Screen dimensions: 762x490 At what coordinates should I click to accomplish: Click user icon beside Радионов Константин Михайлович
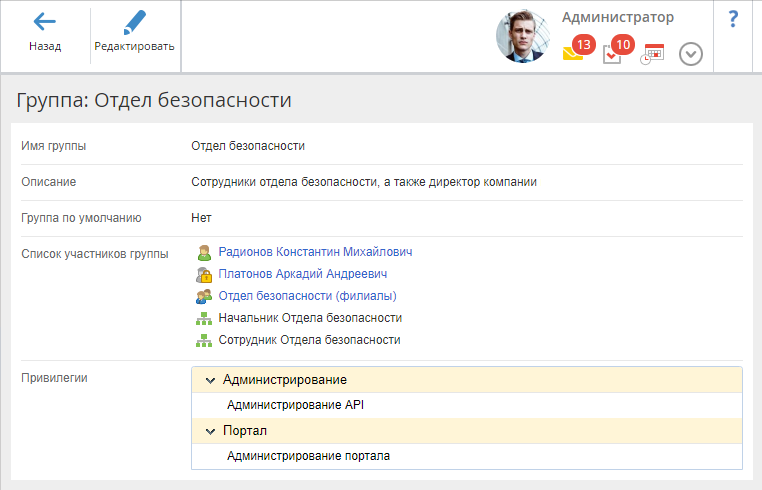204,252
